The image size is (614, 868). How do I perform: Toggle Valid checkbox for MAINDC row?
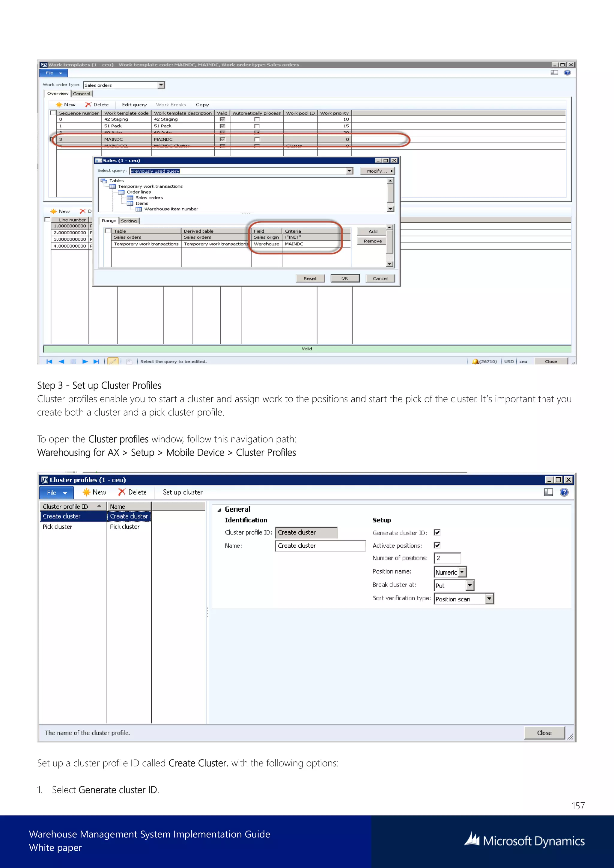coord(222,139)
